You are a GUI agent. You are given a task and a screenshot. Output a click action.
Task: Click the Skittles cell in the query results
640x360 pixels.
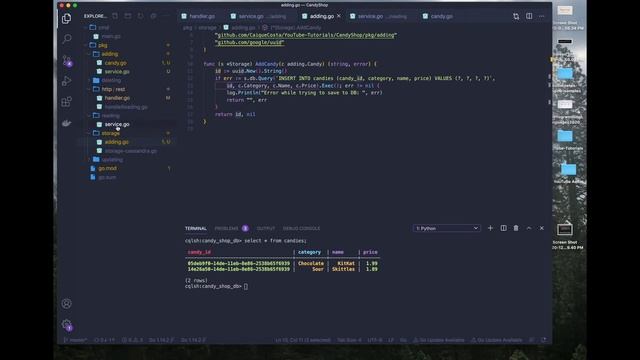point(343,269)
